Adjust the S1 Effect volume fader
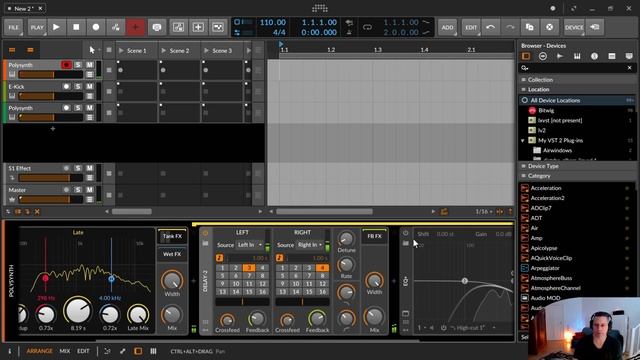The height and width of the screenshot is (360, 640). 51,178
